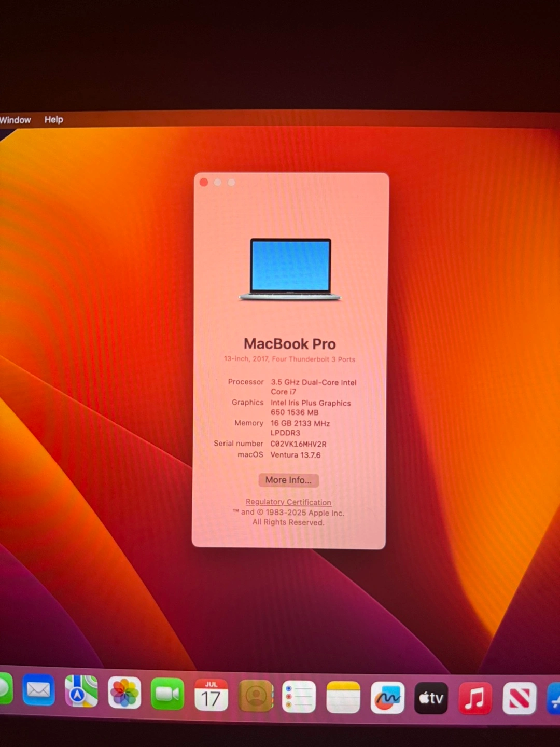
Task: Click the macOS version "Ventura 13.7.6"
Action: click(296, 455)
